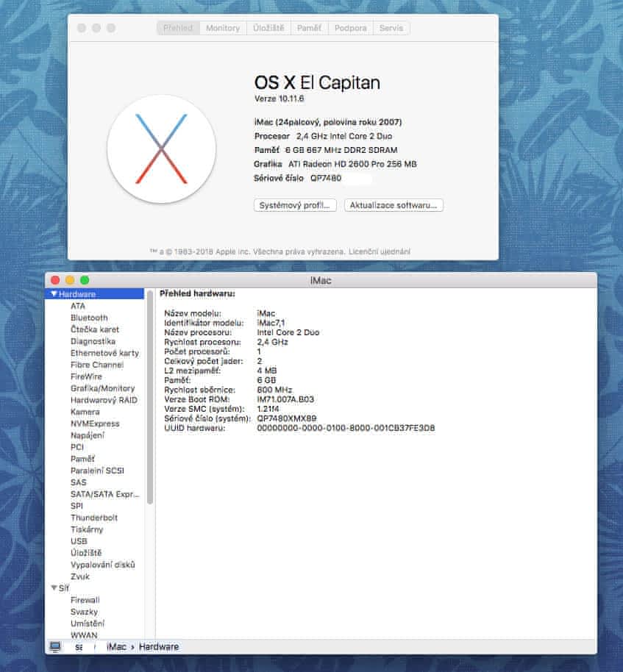
Task: Click the computer icon in the iMac path bar
Action: coord(55,647)
